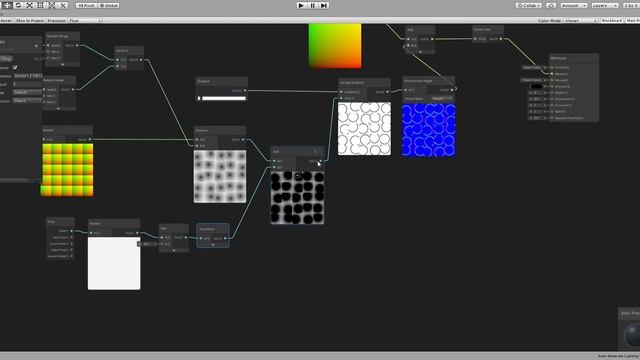Open the Precision dropdown showing Inherit

coord(27,100)
